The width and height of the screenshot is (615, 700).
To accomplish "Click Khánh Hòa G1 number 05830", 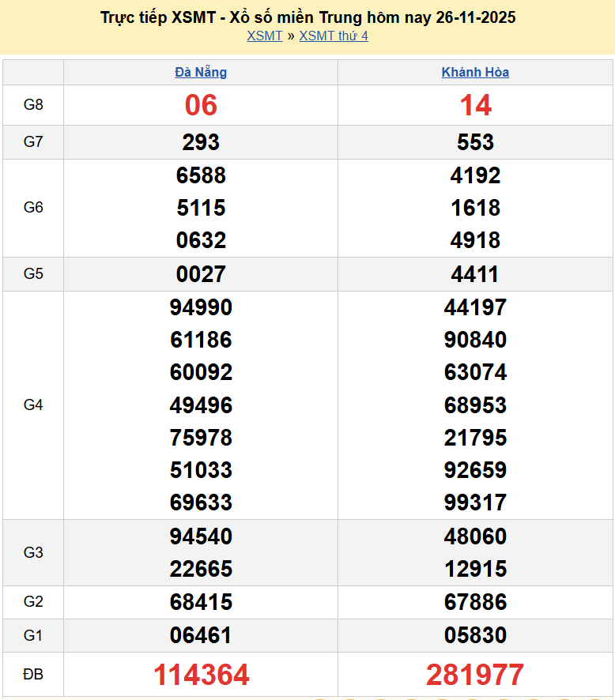I will (x=475, y=635).
